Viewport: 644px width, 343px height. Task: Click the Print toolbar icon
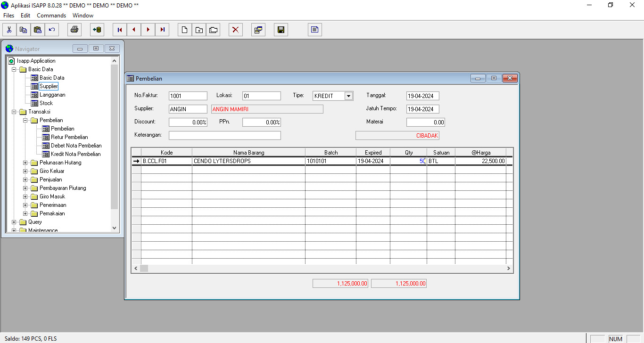pos(74,30)
